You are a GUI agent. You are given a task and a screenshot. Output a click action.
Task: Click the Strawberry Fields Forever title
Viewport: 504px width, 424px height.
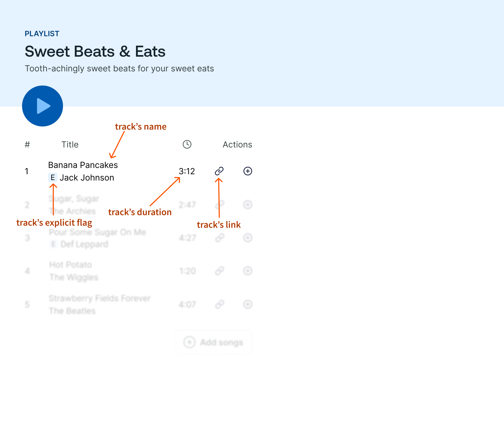pyautogui.click(x=99, y=298)
